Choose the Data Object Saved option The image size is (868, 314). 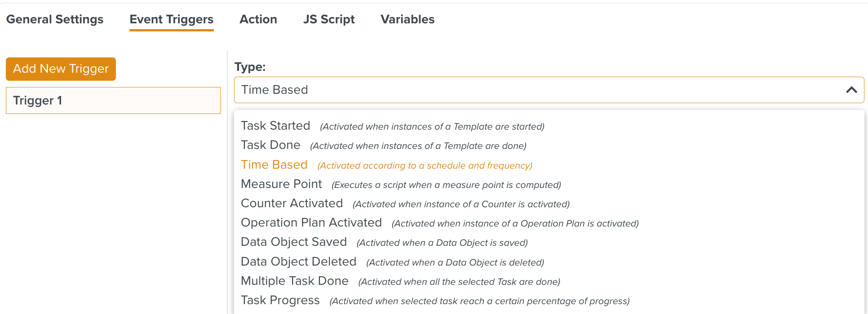[293, 242]
